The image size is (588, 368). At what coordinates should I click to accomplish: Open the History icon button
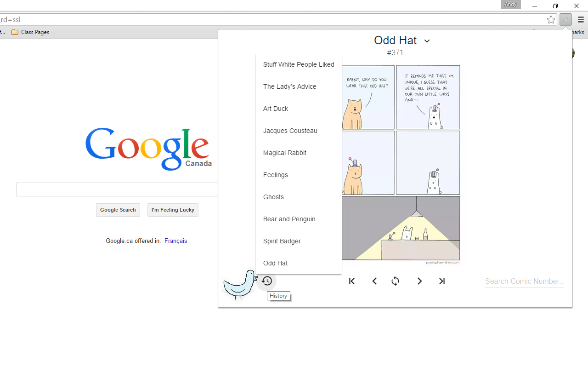click(267, 281)
